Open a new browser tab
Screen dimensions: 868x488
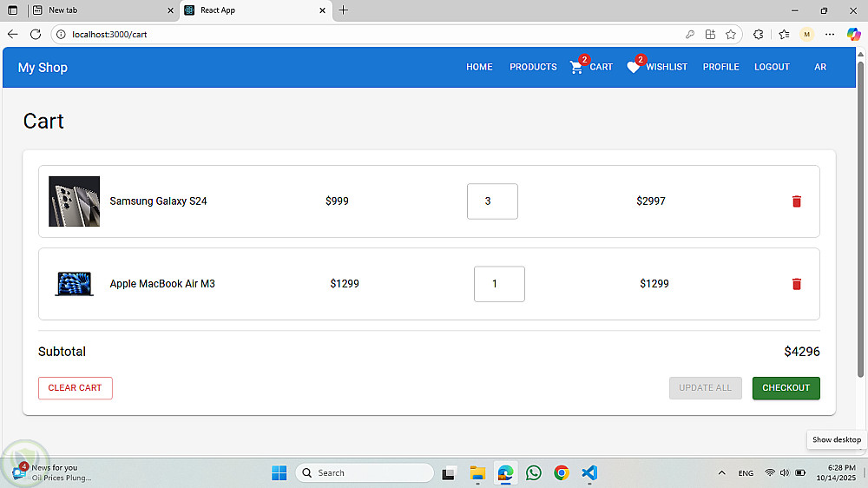coord(343,10)
